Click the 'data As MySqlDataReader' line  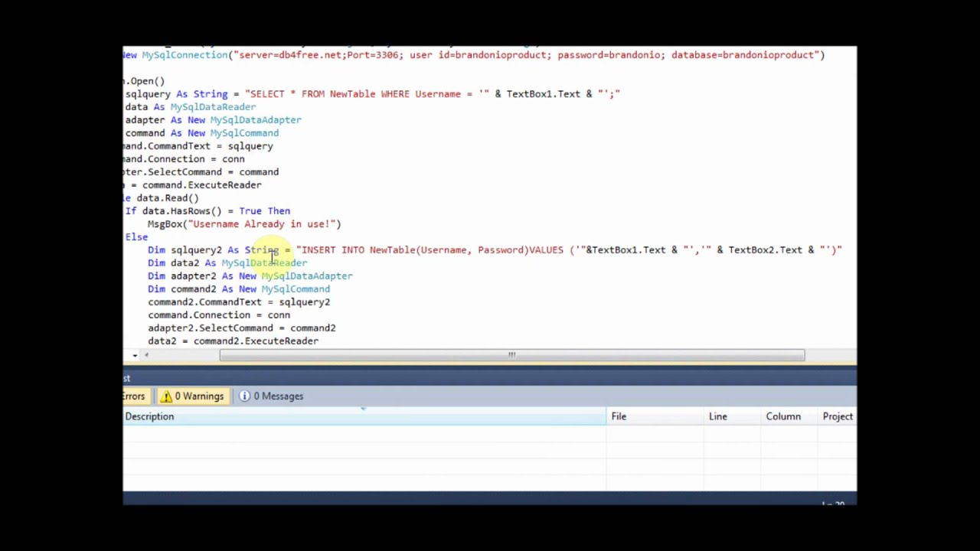(191, 106)
